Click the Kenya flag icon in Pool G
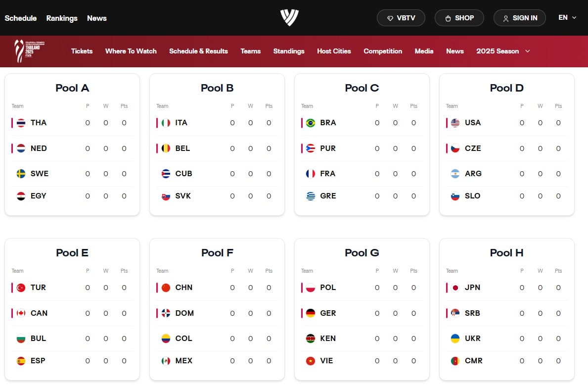 [x=311, y=339]
